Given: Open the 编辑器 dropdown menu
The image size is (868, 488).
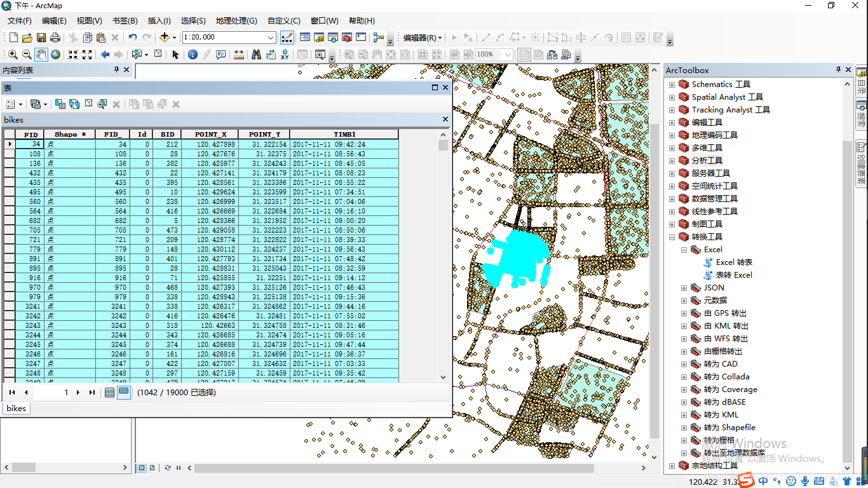Looking at the screenshot, I should pyautogui.click(x=423, y=37).
